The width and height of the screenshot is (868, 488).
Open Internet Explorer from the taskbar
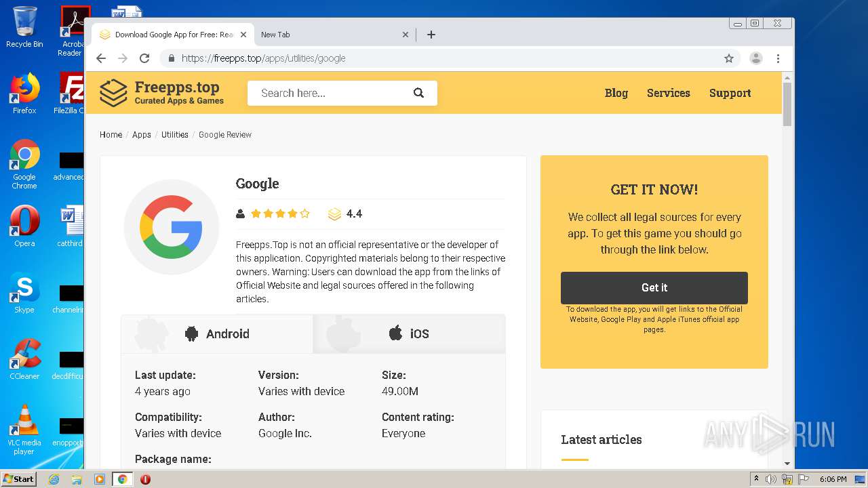point(54,479)
